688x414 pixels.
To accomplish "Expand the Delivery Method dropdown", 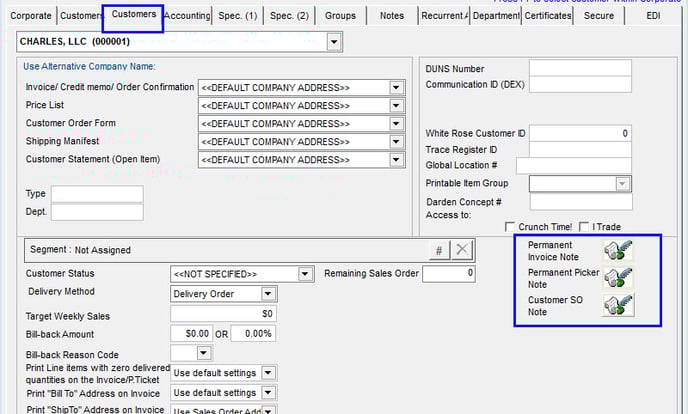I will coord(268,294).
